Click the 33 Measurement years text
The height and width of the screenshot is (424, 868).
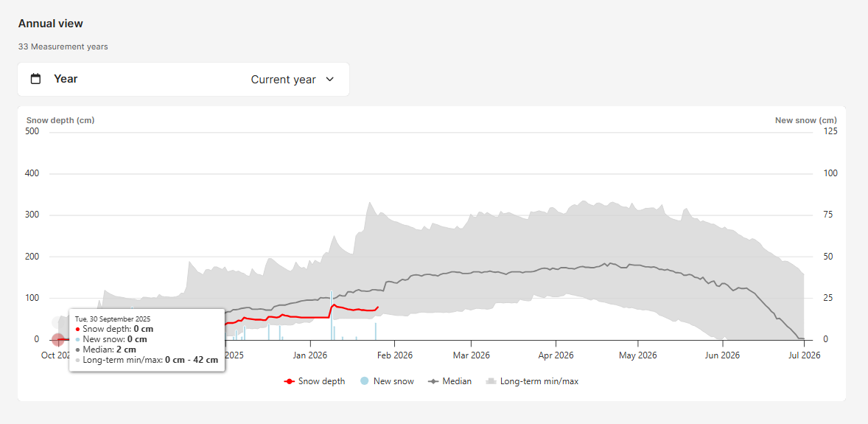coord(63,46)
